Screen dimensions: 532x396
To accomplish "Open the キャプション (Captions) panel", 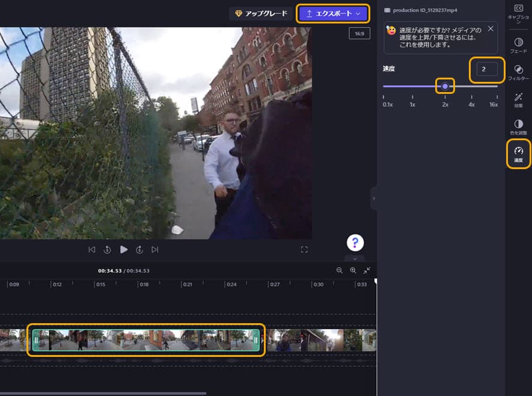I will pos(518,10).
